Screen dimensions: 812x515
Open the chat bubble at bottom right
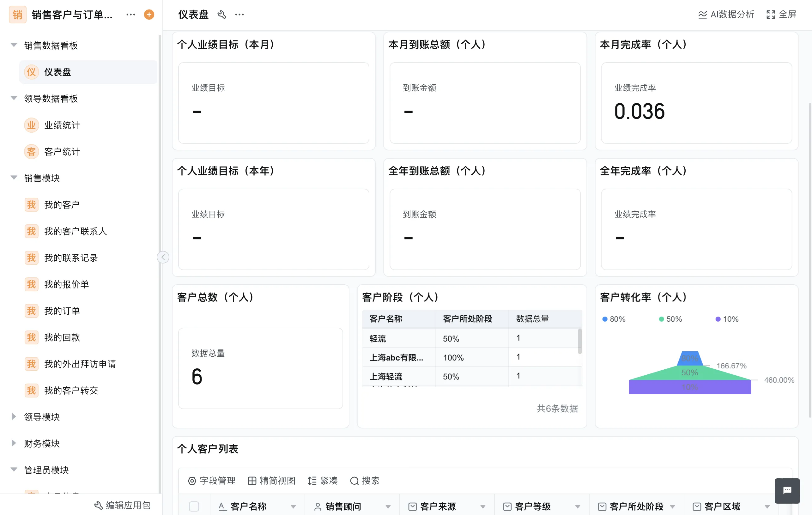pyautogui.click(x=787, y=490)
